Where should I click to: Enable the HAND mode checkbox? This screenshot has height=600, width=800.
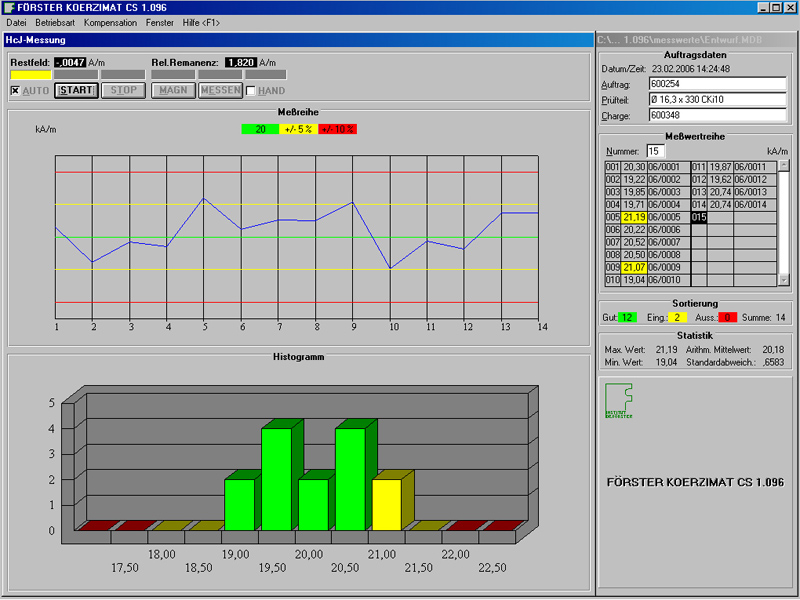pos(251,91)
